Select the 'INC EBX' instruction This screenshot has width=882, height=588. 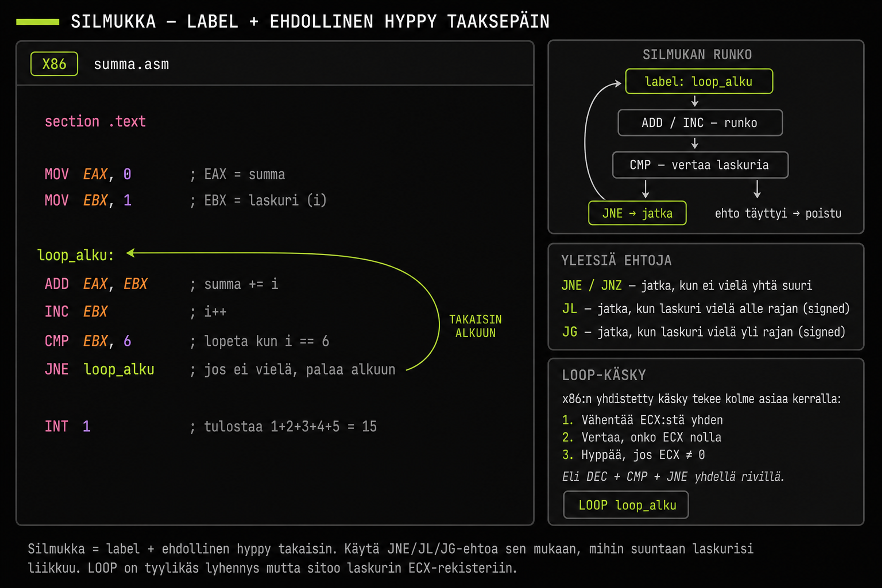pyautogui.click(x=76, y=312)
